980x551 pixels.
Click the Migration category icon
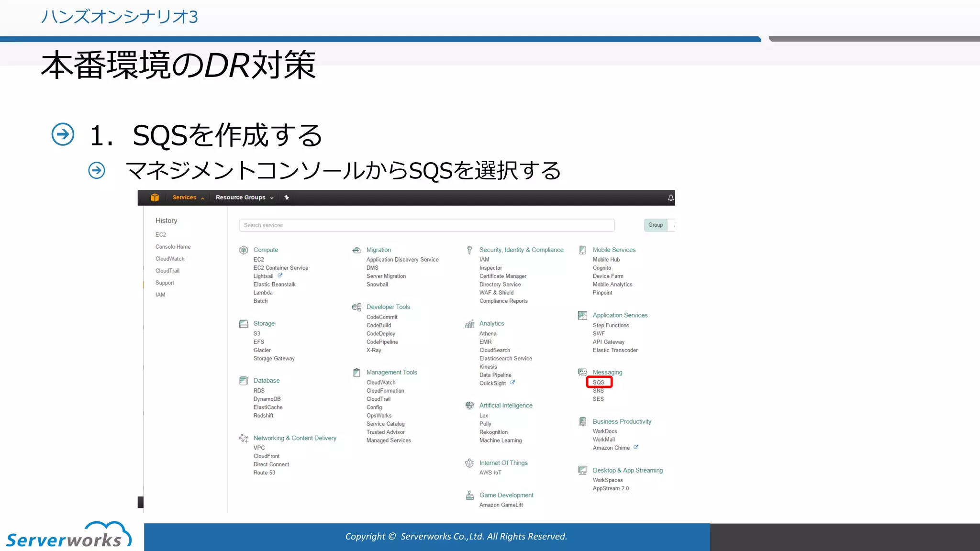(x=356, y=250)
